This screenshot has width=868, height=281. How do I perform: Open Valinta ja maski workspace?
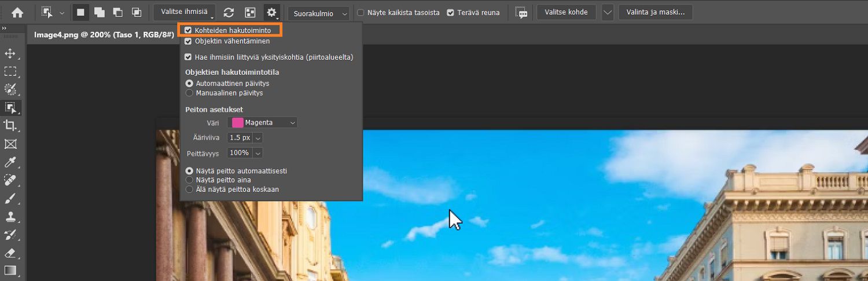pos(655,12)
